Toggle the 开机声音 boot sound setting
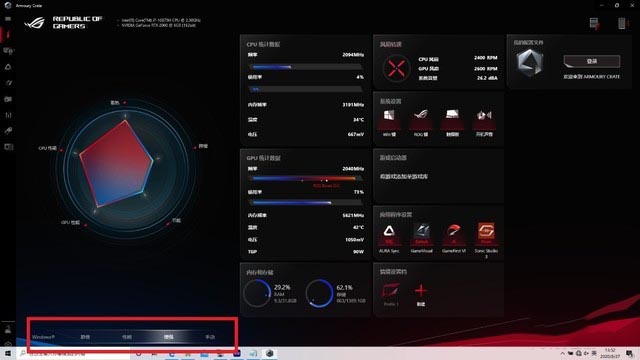The height and width of the screenshot is (360, 640). pyautogui.click(x=484, y=122)
